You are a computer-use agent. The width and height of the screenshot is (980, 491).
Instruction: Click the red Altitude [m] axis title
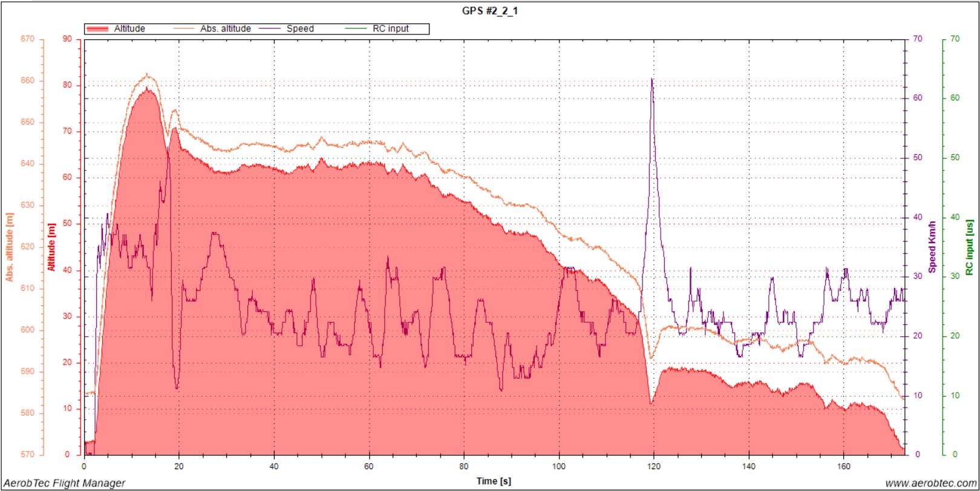[x=51, y=247]
